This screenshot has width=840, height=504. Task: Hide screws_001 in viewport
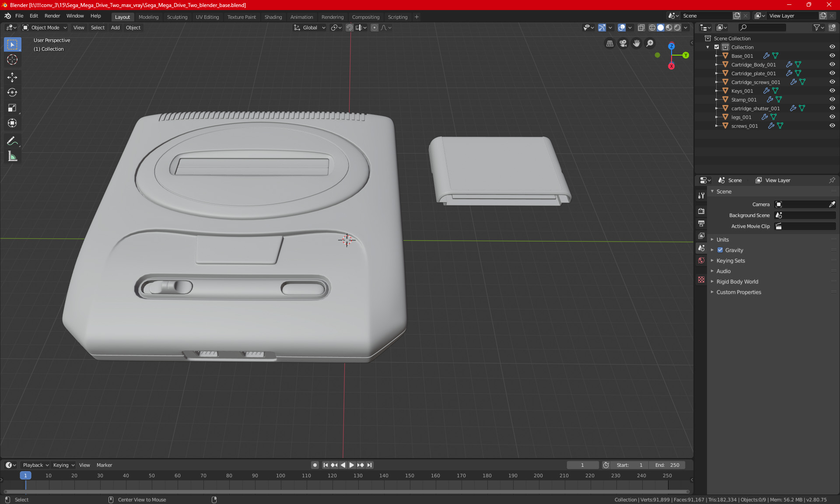pos(832,126)
